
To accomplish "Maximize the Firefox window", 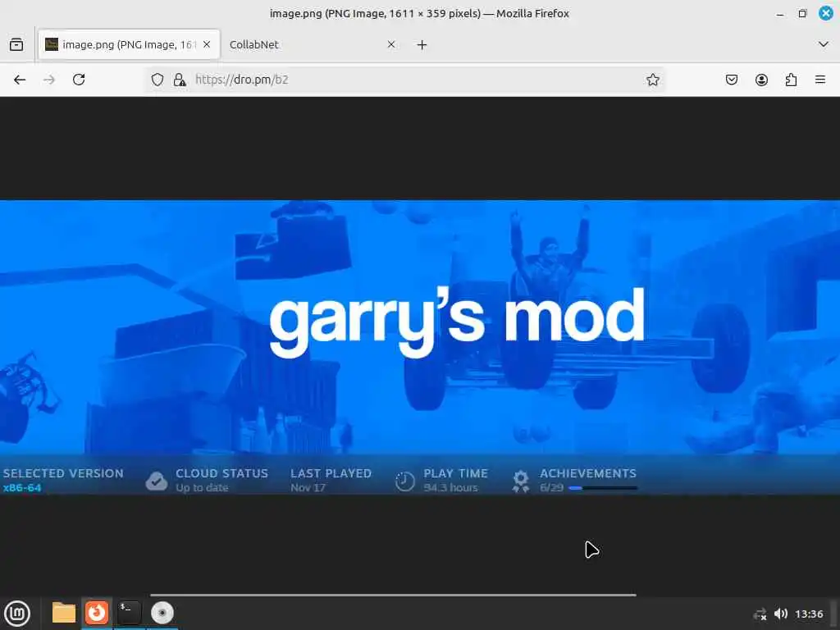I will pyautogui.click(x=802, y=13).
